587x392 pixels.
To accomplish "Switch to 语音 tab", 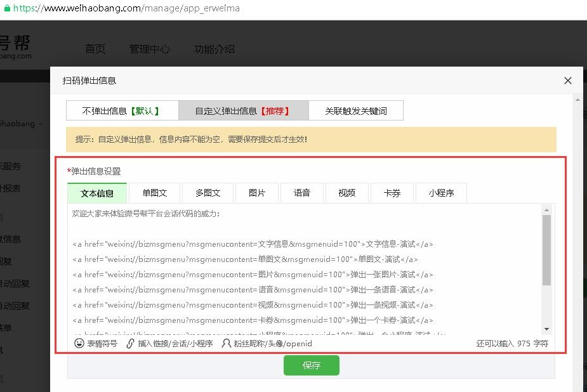I will click(x=301, y=193).
